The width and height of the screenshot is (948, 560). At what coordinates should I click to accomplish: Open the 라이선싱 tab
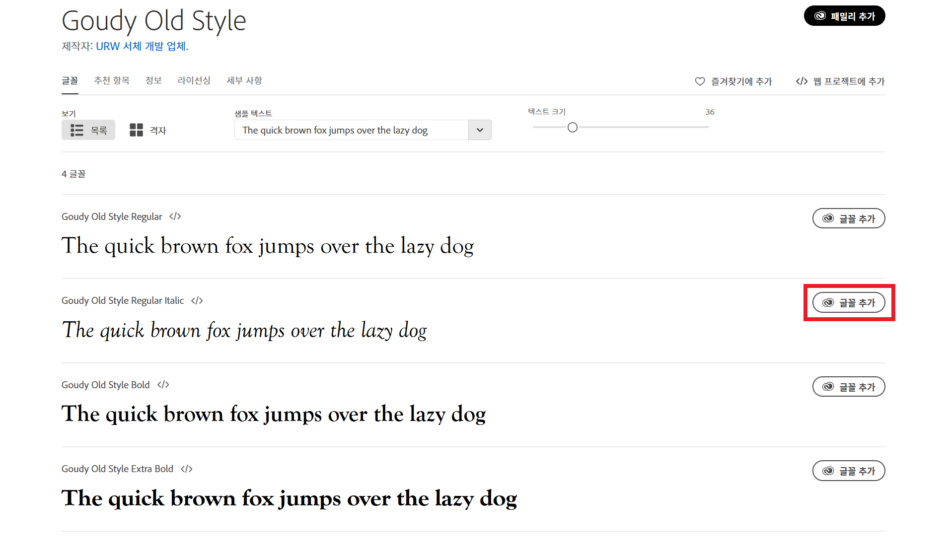pyautogui.click(x=194, y=80)
